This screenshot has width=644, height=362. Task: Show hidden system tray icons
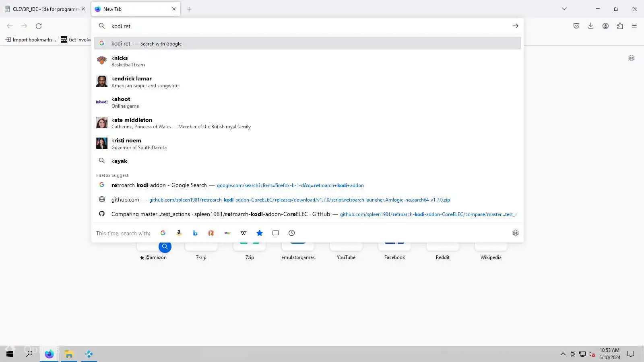[x=563, y=354]
